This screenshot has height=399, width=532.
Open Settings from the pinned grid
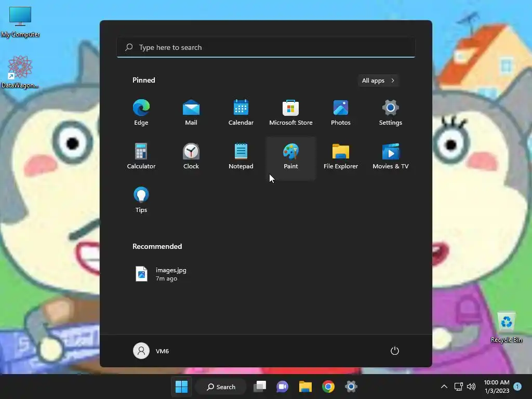point(391,113)
